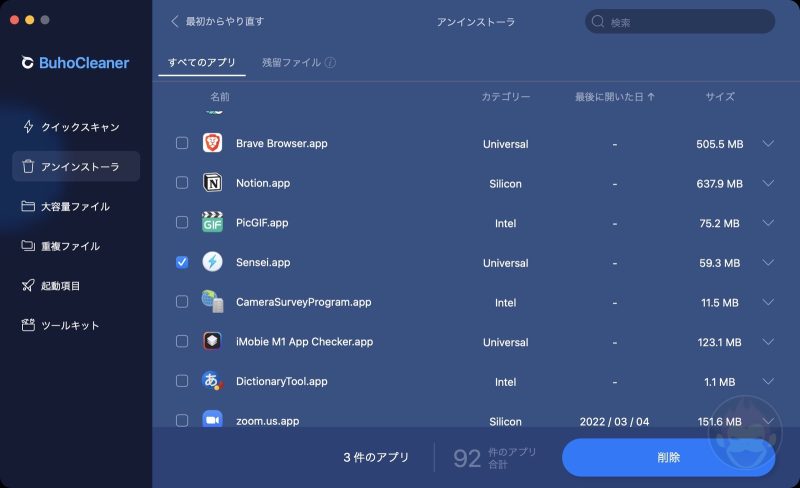Screen dimensions: 800x488
Task: Check the CameraSurveyProgram.app checkbox
Action: pos(182,302)
